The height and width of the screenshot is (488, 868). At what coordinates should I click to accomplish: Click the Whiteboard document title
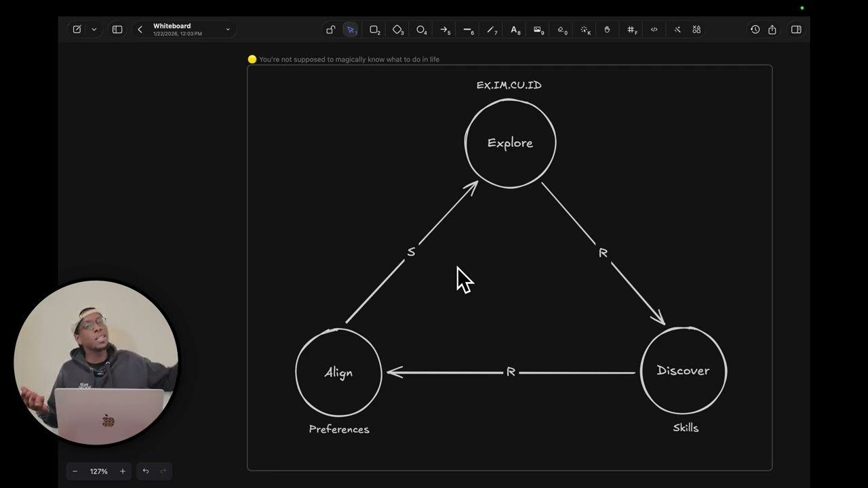pyautogui.click(x=172, y=26)
